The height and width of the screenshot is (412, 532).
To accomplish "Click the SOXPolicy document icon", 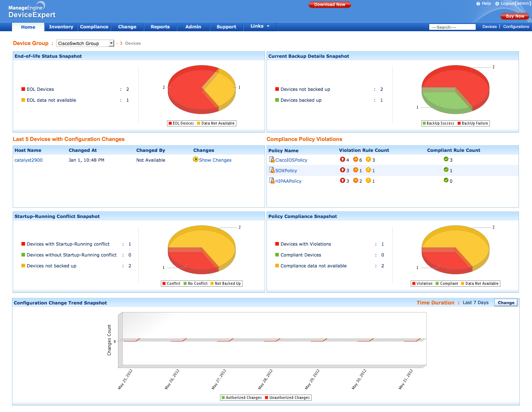I will point(272,170).
